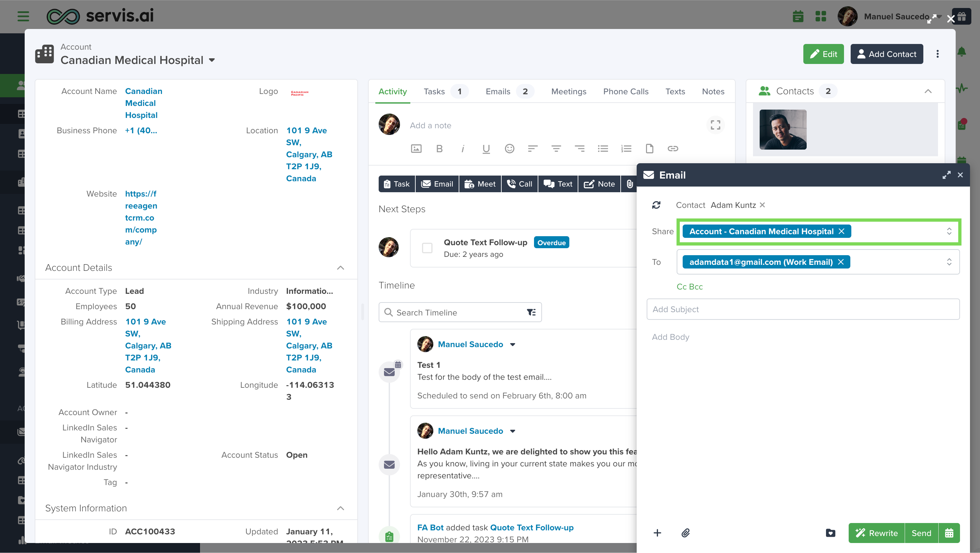
Task: Attach file with paperclip in email footer
Action: click(686, 533)
